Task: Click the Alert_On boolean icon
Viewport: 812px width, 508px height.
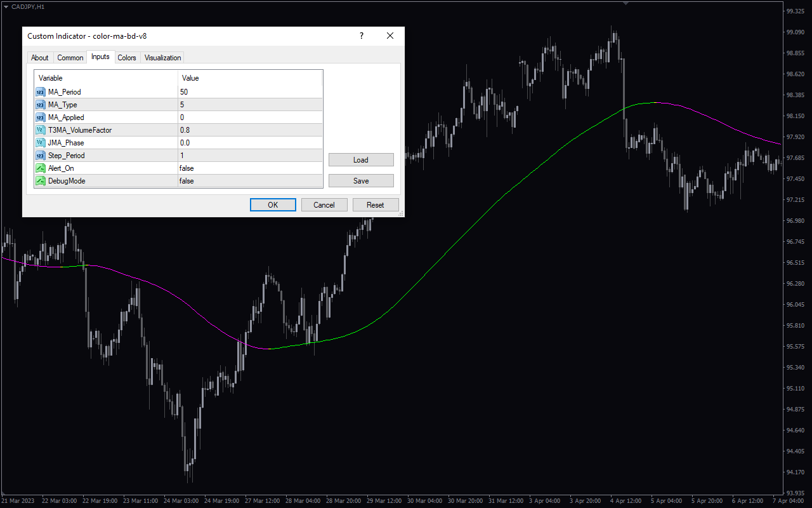Action: click(41, 168)
